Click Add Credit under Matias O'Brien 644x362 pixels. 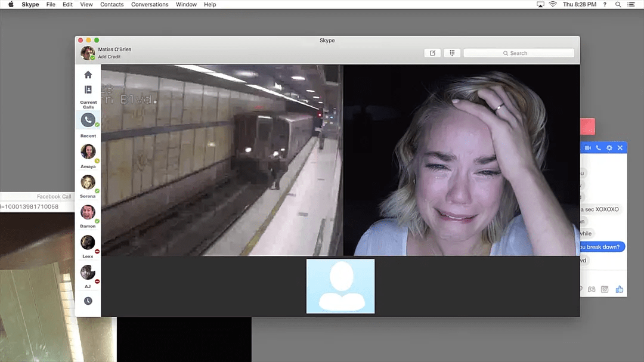point(109,57)
